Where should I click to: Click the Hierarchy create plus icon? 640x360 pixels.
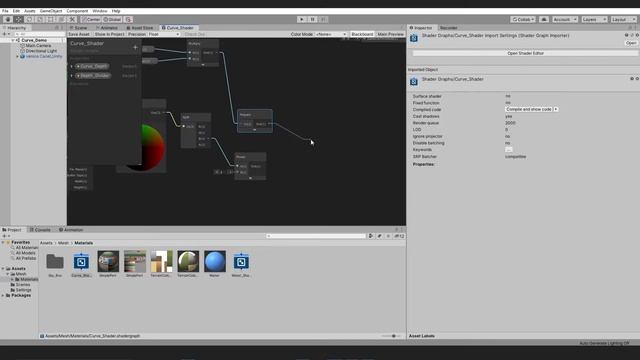[5, 34]
